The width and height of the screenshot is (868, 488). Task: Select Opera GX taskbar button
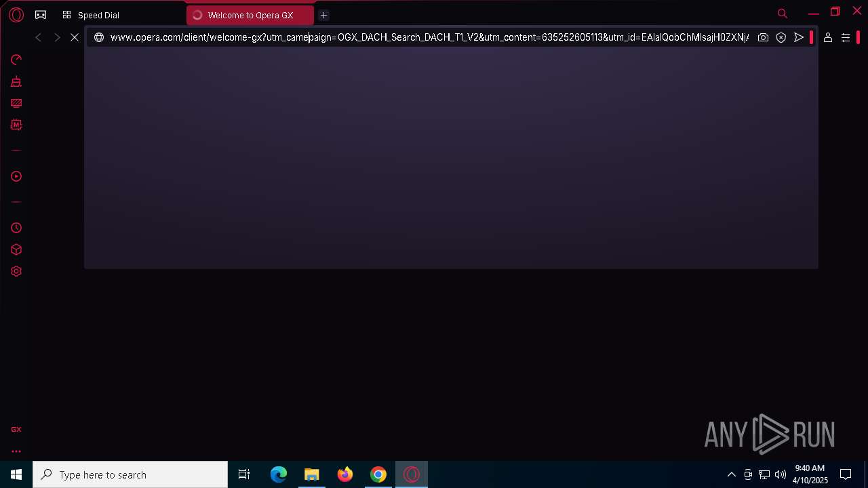click(412, 474)
